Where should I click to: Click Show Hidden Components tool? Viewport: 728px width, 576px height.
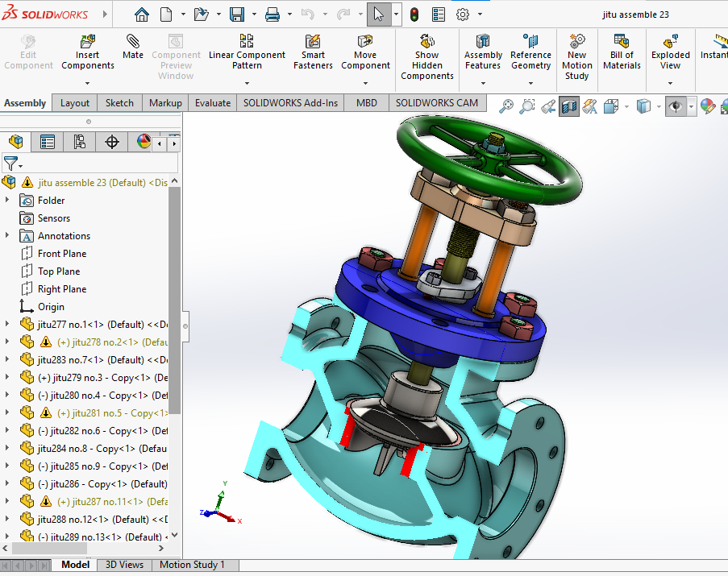point(427,56)
